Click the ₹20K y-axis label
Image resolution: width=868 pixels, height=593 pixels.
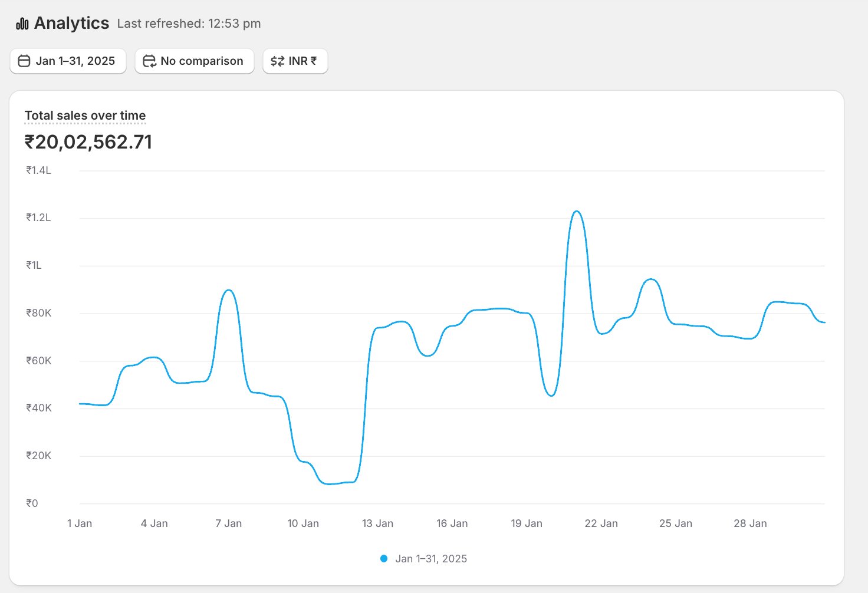(39, 456)
